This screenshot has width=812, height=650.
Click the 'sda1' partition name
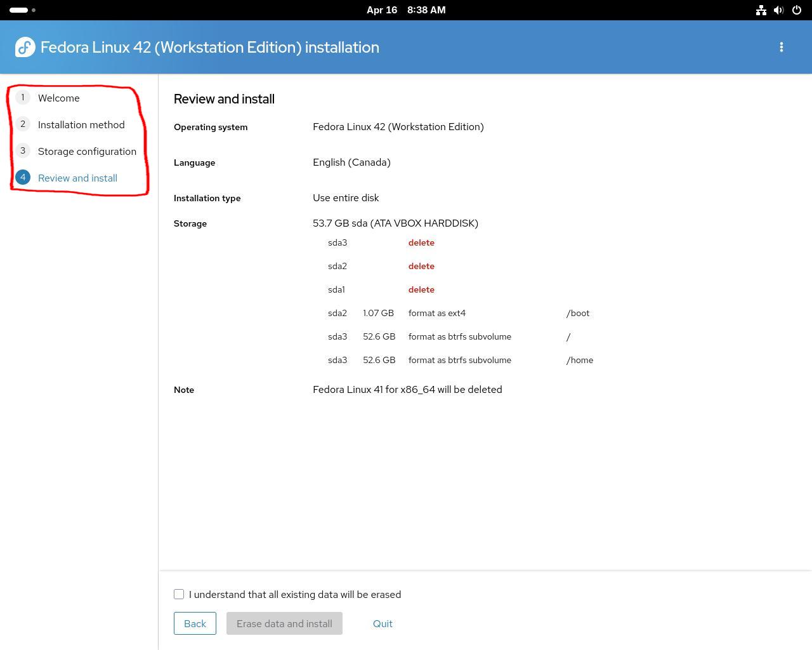point(336,289)
